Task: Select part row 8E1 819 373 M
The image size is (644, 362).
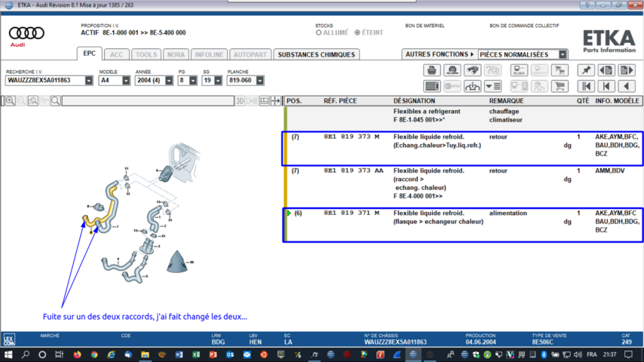Action: [462, 149]
